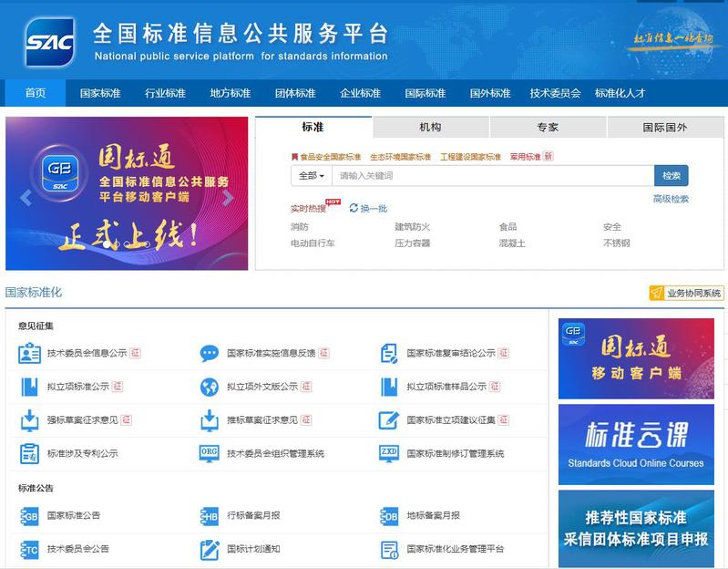Switch to the 专家 search tab
This screenshot has height=569, width=728.
point(548,128)
